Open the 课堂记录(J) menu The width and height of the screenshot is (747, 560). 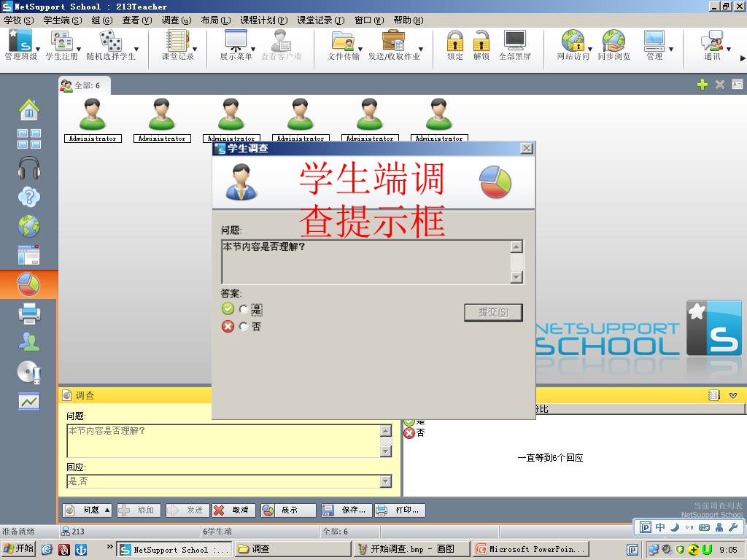point(321,20)
